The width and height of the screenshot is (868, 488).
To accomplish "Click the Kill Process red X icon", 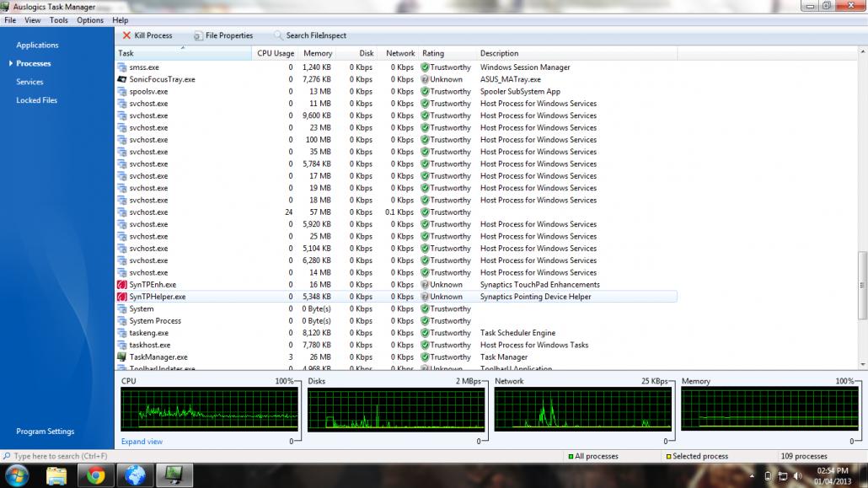I will [x=126, y=35].
